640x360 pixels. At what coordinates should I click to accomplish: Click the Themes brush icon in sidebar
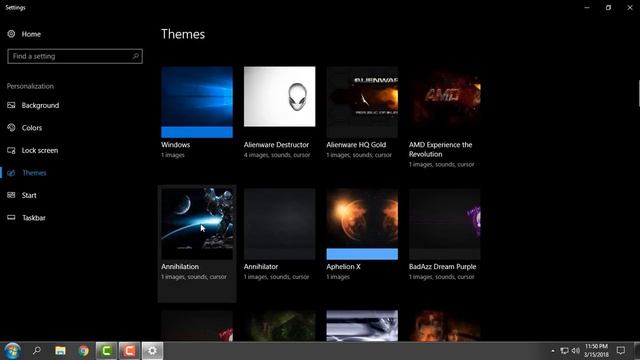click(x=11, y=173)
